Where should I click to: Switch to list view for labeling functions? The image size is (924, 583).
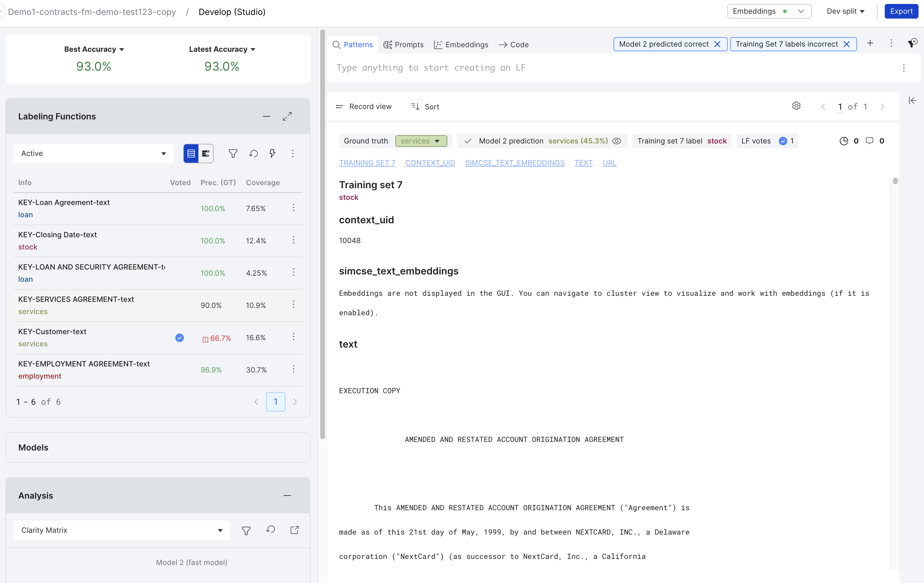pos(191,154)
